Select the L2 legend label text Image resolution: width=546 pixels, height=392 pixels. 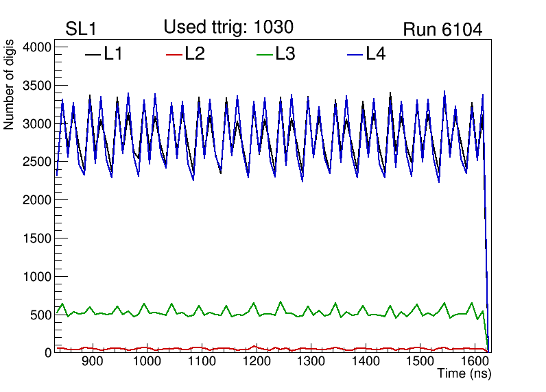tap(195, 54)
